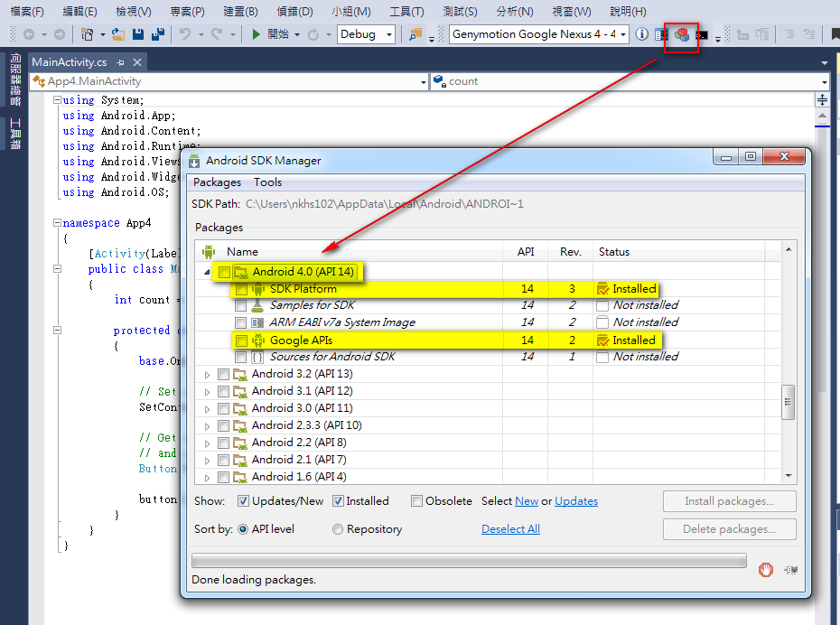840x625 pixels.
Task: Check the Android 4.0 (API 14) checkbox
Action: [225, 272]
